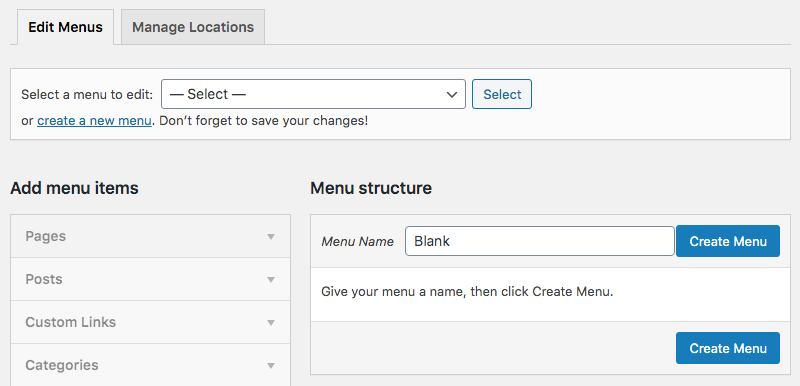
Task: Expand the Pages accordion section
Action: (x=151, y=236)
